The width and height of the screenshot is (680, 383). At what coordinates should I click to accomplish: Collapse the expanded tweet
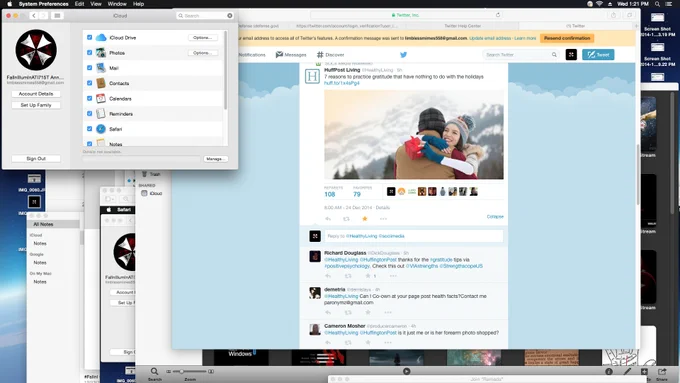[495, 216]
